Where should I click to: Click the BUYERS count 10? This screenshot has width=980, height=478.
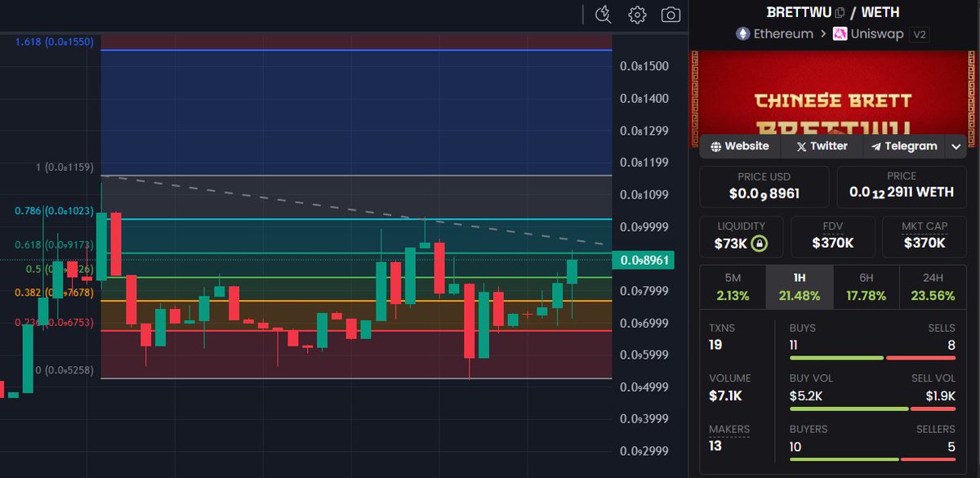[x=795, y=446]
